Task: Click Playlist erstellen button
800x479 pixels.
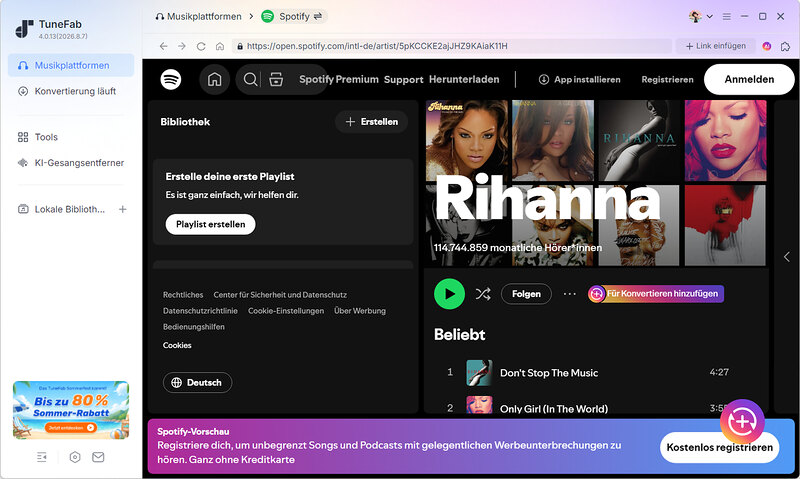Action: (210, 224)
